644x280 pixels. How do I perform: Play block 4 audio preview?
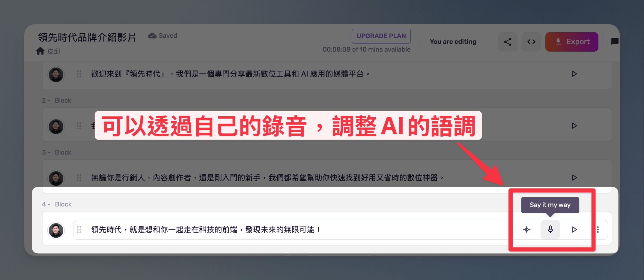coord(574,230)
